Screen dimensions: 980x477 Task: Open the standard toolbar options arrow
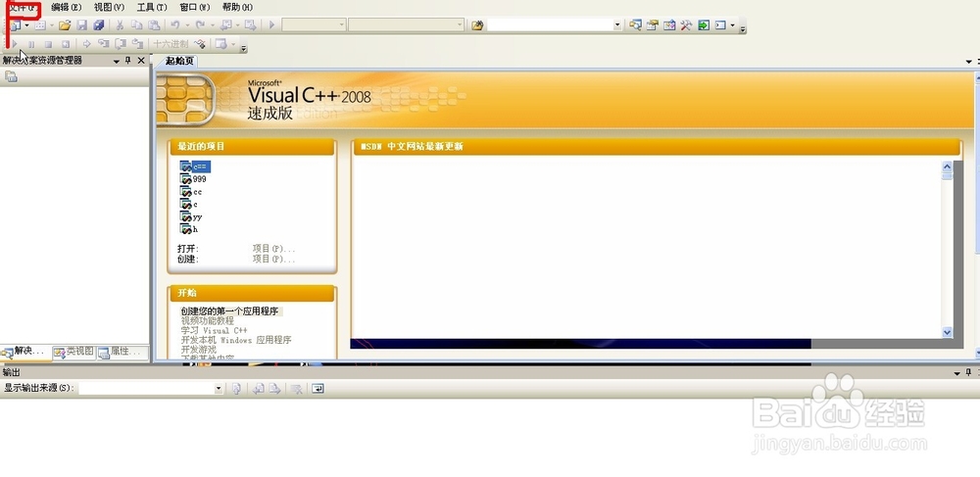(743, 28)
